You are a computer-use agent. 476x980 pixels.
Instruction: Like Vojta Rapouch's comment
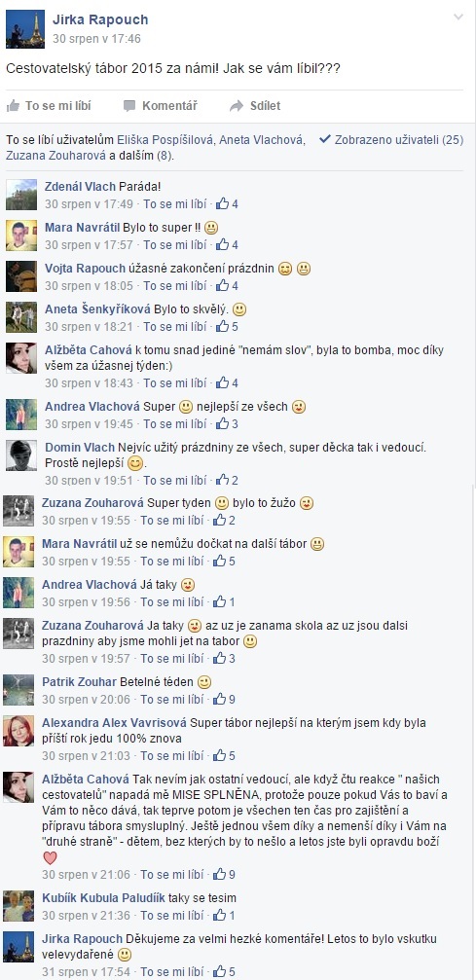pyautogui.click(x=175, y=285)
